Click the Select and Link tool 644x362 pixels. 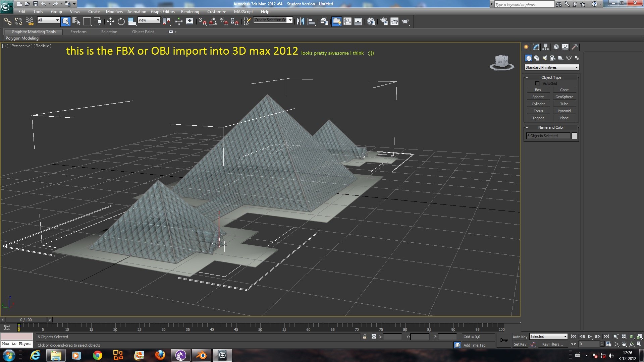tap(8, 21)
